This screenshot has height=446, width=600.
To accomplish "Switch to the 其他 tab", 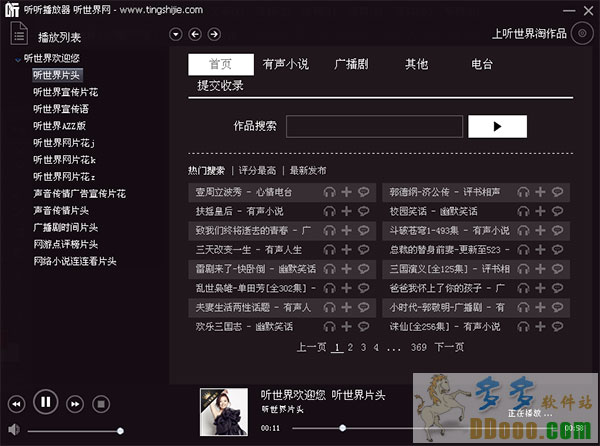I will 417,64.
